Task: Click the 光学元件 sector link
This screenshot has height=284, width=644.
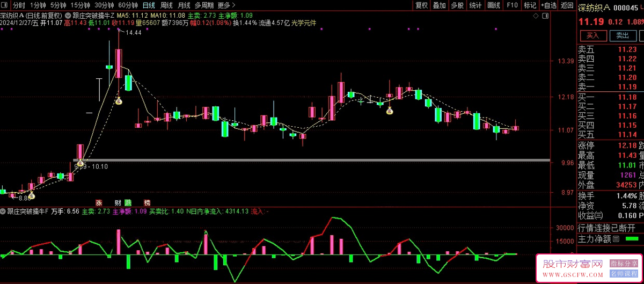Action: [303, 23]
